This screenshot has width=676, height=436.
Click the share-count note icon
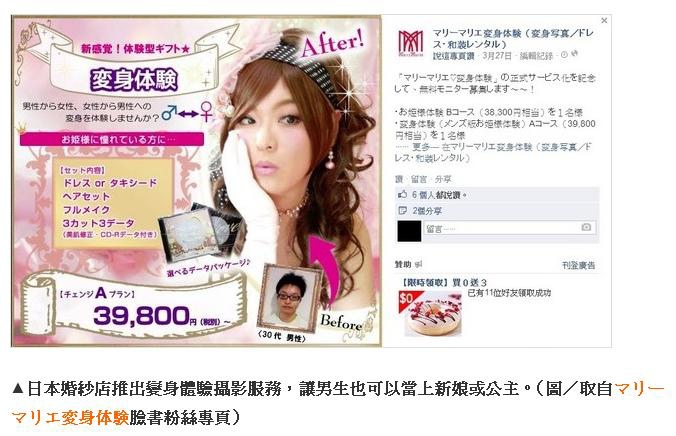tap(403, 211)
